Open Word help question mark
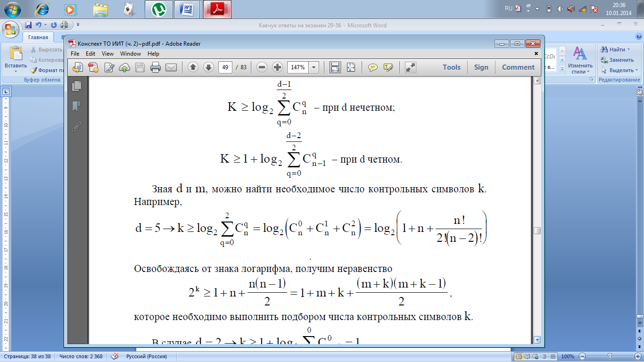The height and width of the screenshot is (362, 644). pyautogui.click(x=638, y=37)
